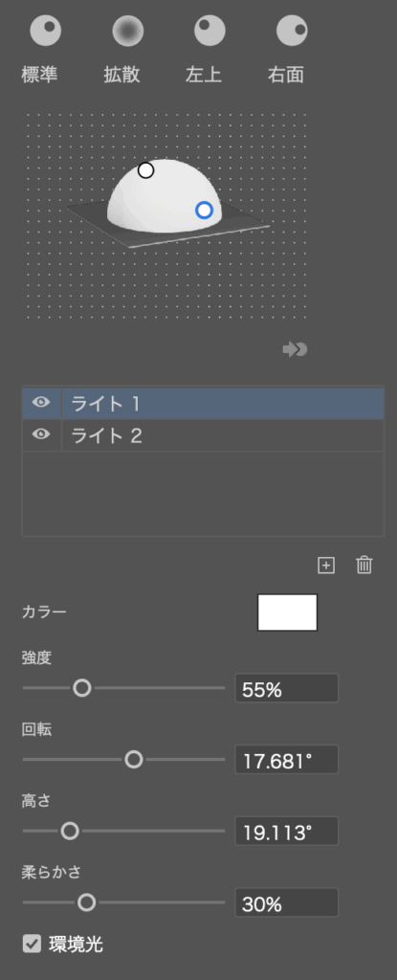Open the カラー white color swatch
This screenshot has height=980, width=397.
pyautogui.click(x=288, y=612)
